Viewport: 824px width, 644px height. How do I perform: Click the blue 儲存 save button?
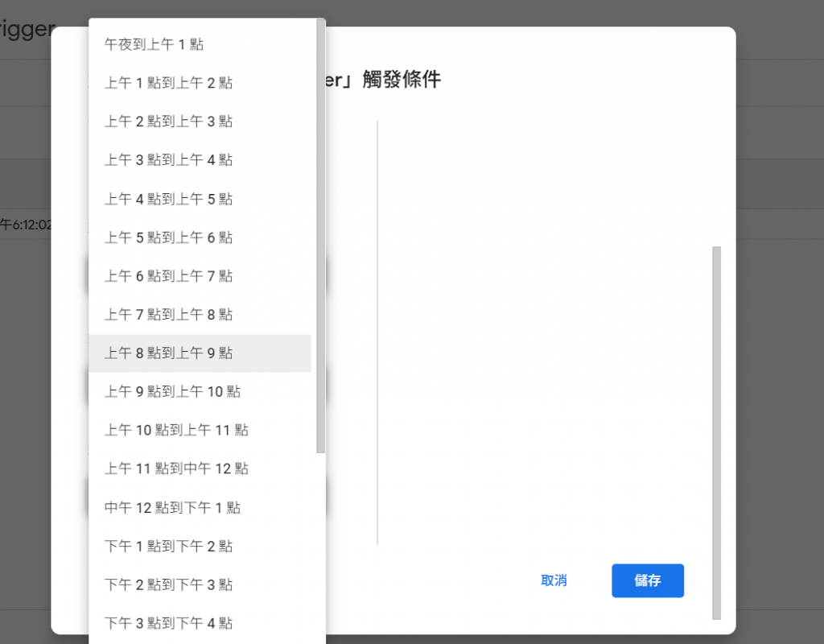648,580
